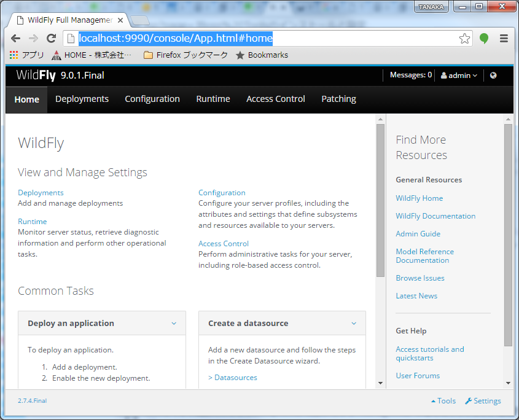Screen dimensions: 519x420
Task: Reload the page with the refresh icon
Action: click(x=52, y=39)
